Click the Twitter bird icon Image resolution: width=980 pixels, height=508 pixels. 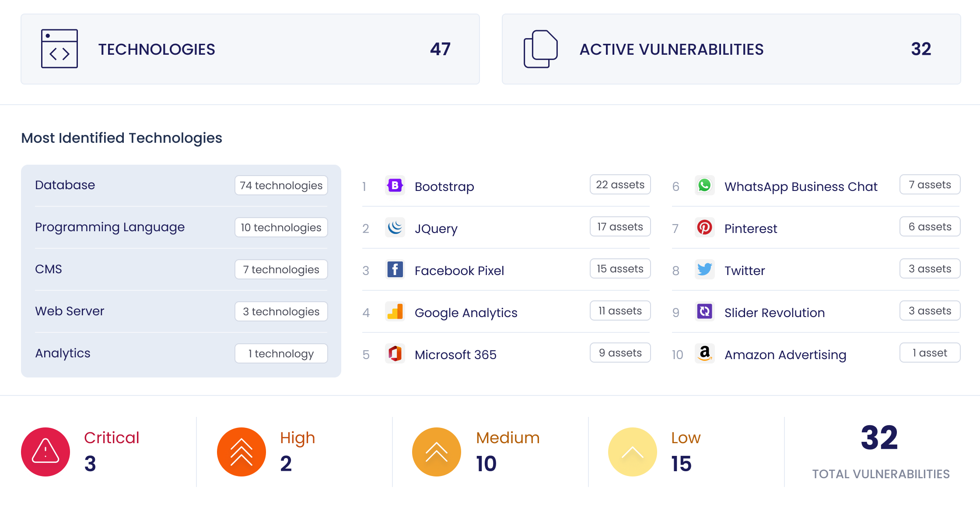tap(705, 270)
